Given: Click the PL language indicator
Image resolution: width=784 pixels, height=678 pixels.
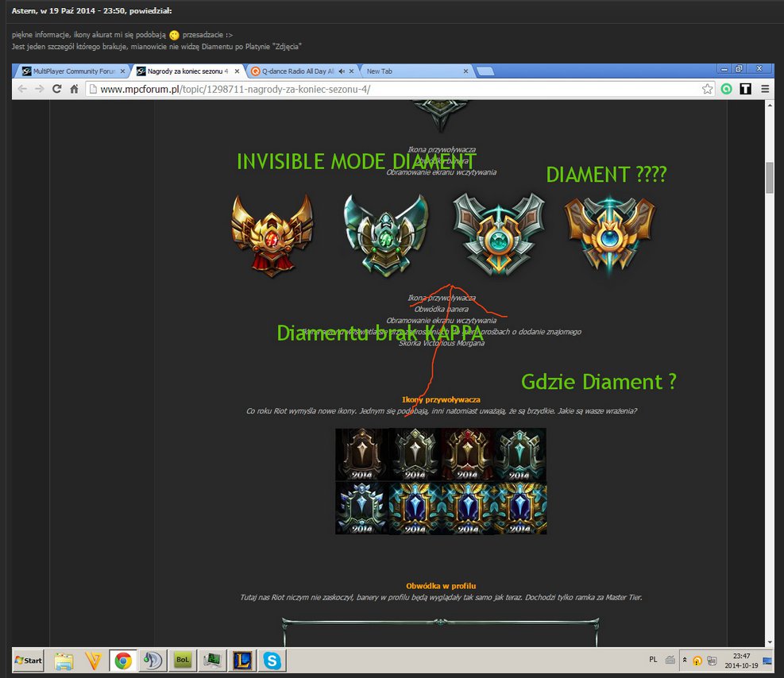Looking at the screenshot, I should click(653, 660).
